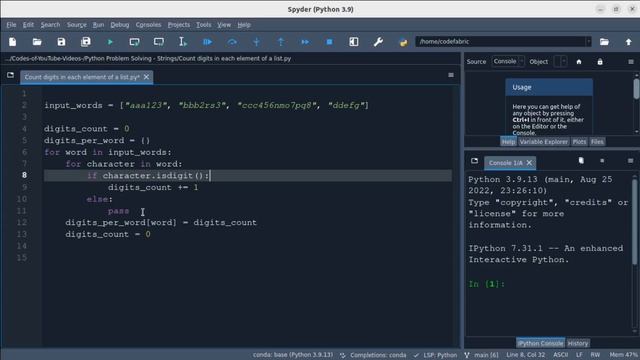
Task: Click the IPython console vertical scrollbar
Action: (x=635, y=253)
